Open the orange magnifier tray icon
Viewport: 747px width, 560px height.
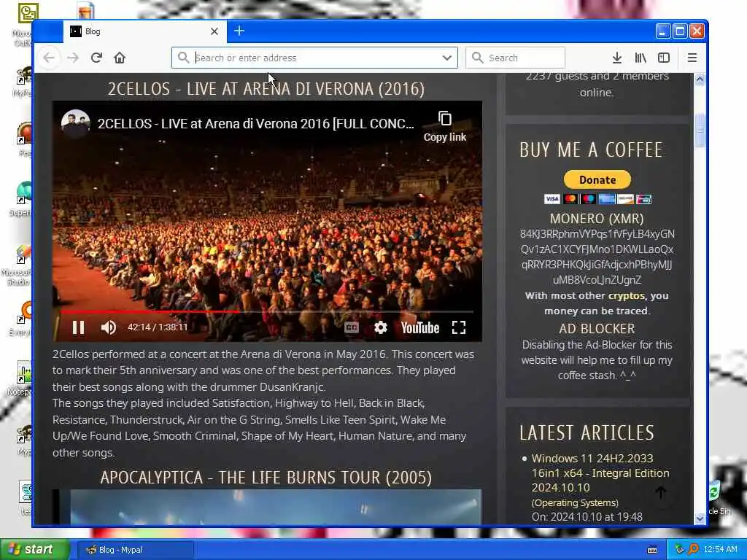pos(693,550)
